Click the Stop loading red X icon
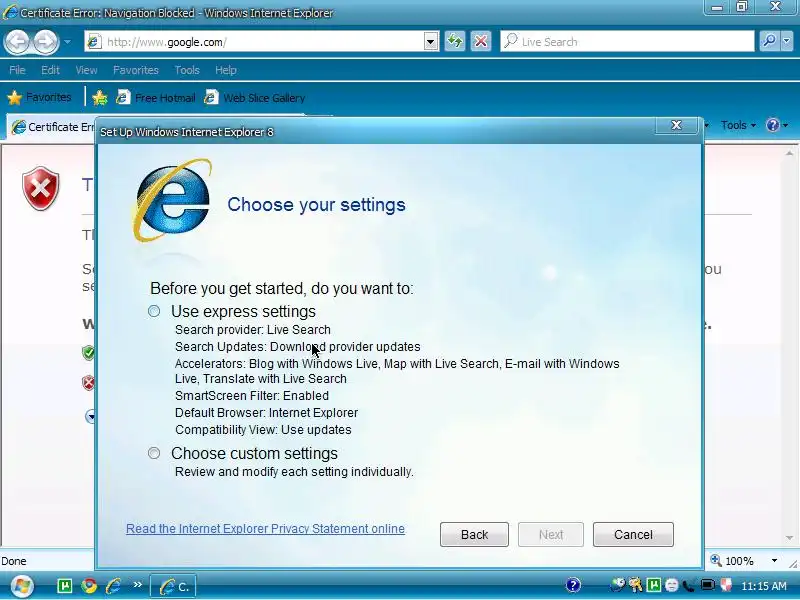 coord(481,41)
